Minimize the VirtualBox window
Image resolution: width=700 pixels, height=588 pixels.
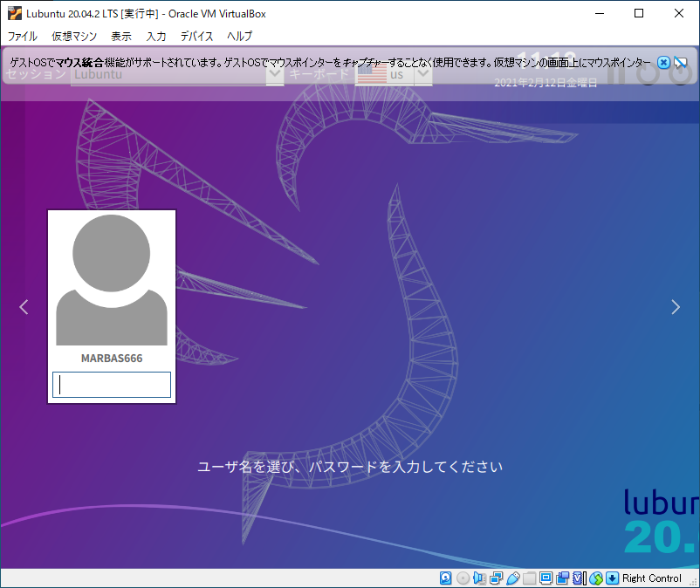[x=600, y=13]
